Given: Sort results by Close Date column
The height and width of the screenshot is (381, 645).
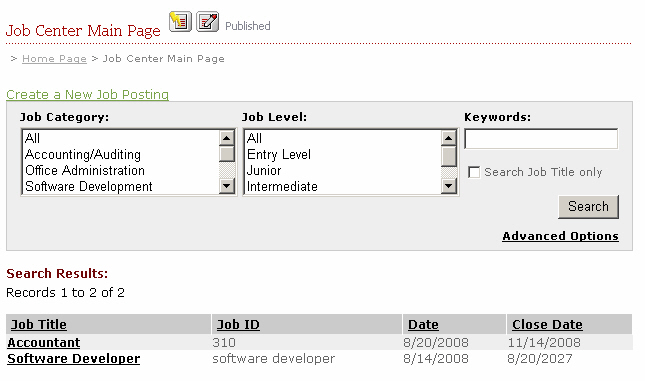Looking at the screenshot, I should 547,325.
